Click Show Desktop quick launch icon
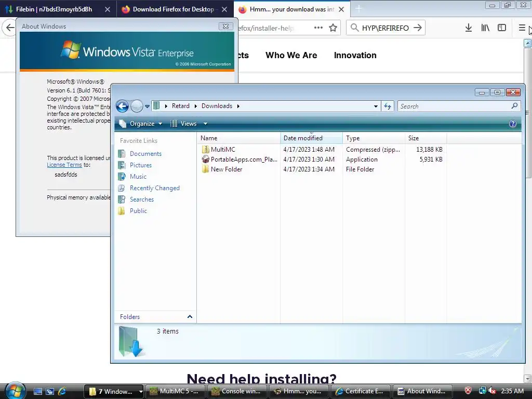The height and width of the screenshot is (399, 532). pyautogui.click(x=38, y=391)
